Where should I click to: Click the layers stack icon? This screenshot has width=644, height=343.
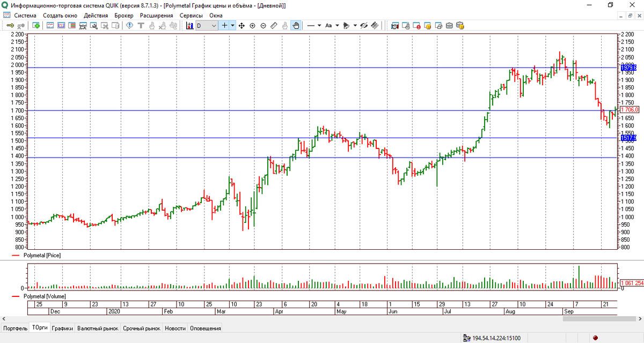click(375, 25)
